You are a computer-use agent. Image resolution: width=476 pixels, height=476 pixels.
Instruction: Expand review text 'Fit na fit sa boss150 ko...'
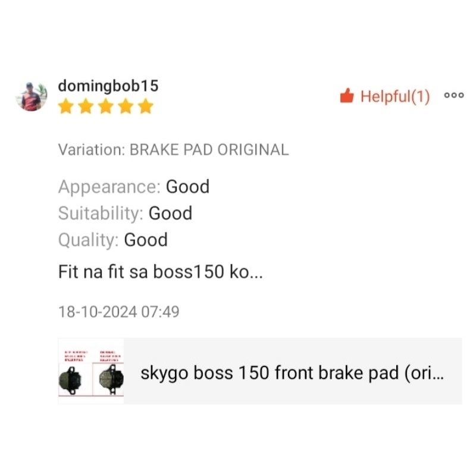160,271
